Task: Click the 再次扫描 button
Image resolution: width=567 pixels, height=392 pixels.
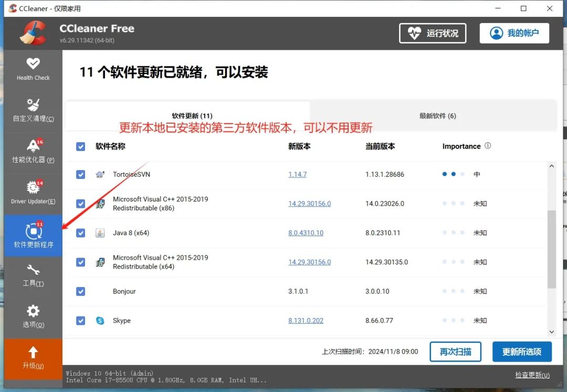Action: pyautogui.click(x=455, y=352)
